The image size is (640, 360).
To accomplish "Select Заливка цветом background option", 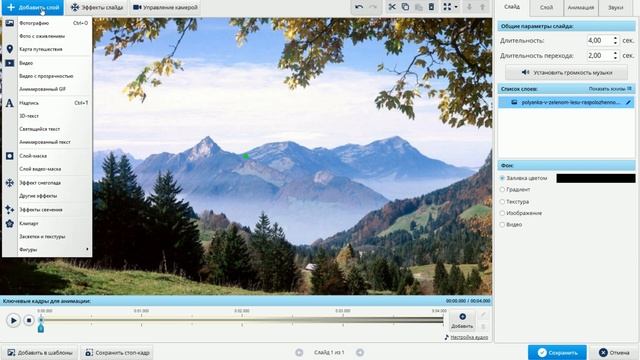I will [502, 178].
